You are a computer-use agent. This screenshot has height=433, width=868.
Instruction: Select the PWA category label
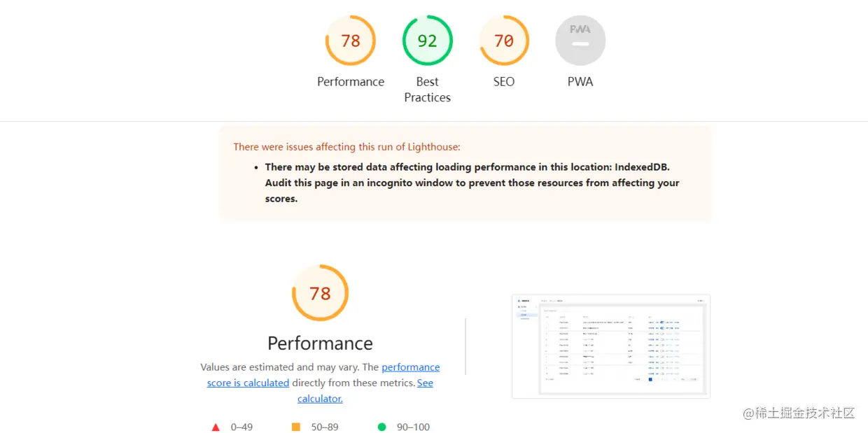pyautogui.click(x=580, y=82)
